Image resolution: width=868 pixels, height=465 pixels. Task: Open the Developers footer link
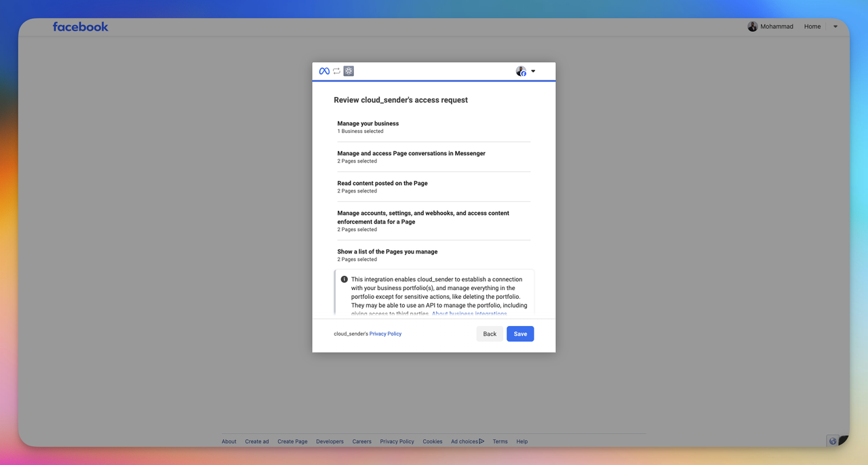tap(330, 441)
